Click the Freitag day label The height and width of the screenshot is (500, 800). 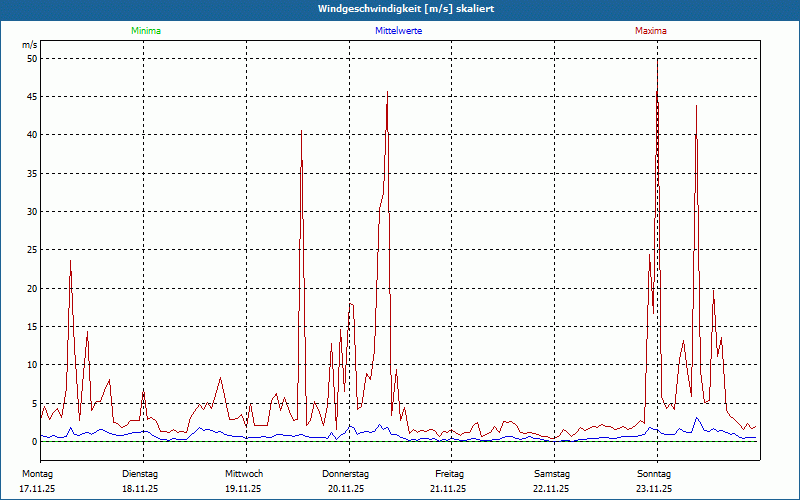pos(449,473)
